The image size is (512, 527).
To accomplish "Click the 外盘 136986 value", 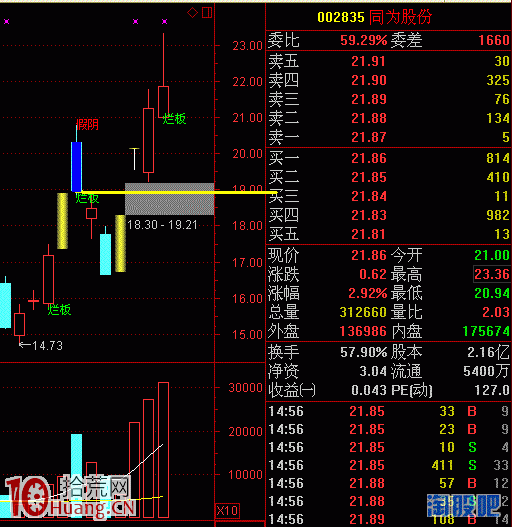I will pos(363,331).
